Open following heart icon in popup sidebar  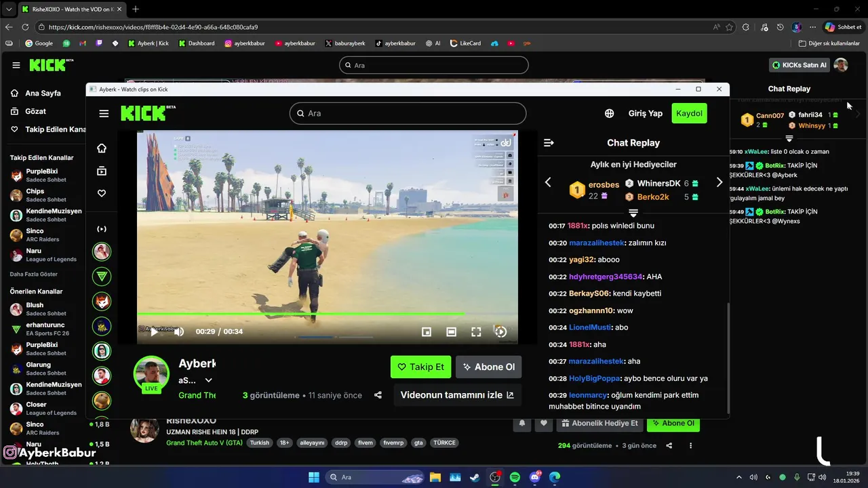(102, 193)
